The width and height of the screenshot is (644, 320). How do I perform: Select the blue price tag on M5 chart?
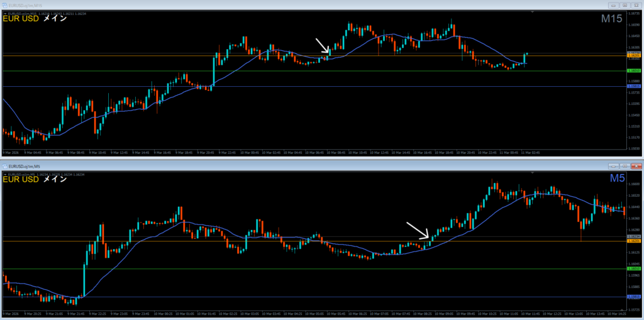[x=634, y=296]
